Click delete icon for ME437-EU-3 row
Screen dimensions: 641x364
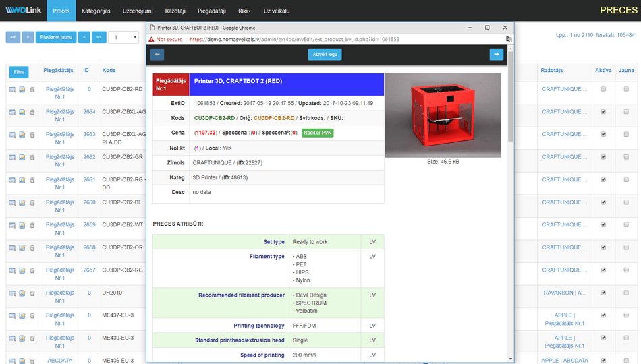(32, 315)
